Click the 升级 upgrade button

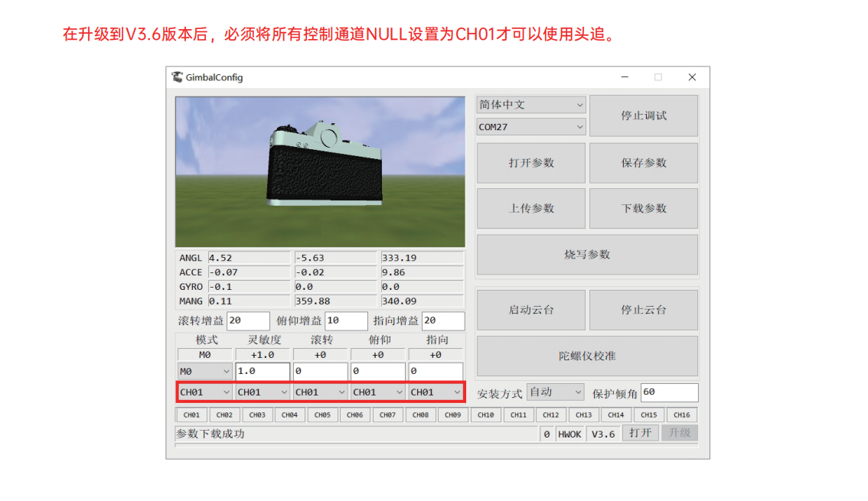coord(679,433)
